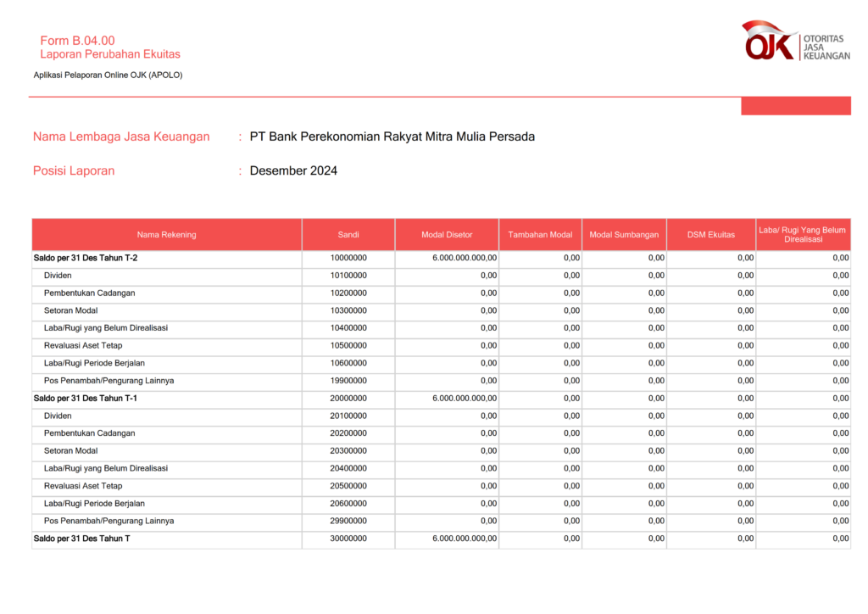
Task: Select 'Laba/Rugi yang Belum Direalisasi' label in row 20400000
Action: tap(106, 468)
